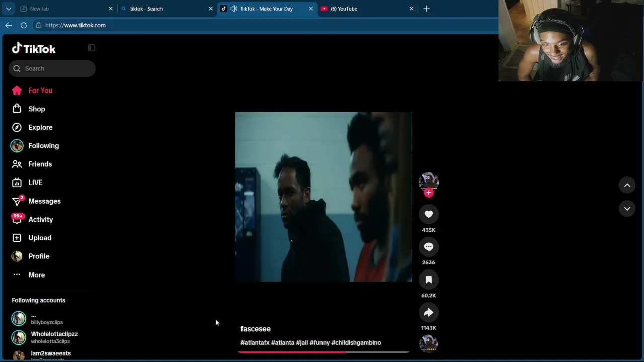Click the Messages icon with badge 2

point(18,201)
